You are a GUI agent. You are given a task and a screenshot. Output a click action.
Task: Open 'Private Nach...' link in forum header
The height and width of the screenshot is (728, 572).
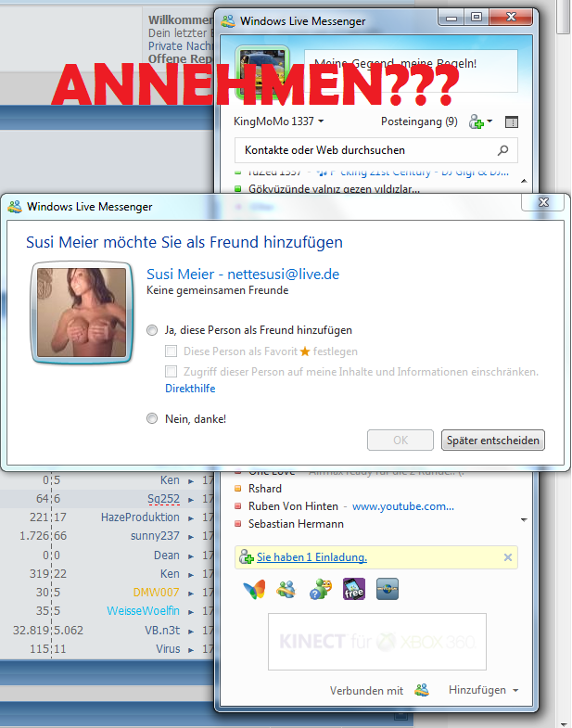point(181,46)
